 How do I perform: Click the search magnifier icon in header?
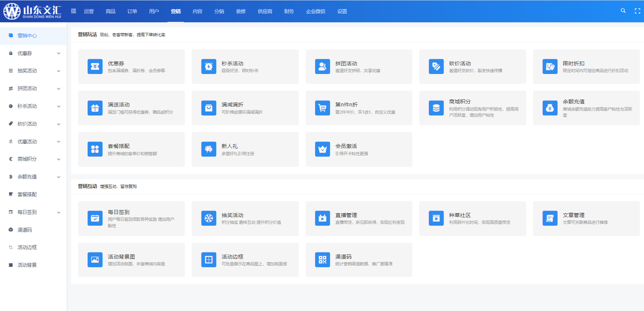[623, 11]
